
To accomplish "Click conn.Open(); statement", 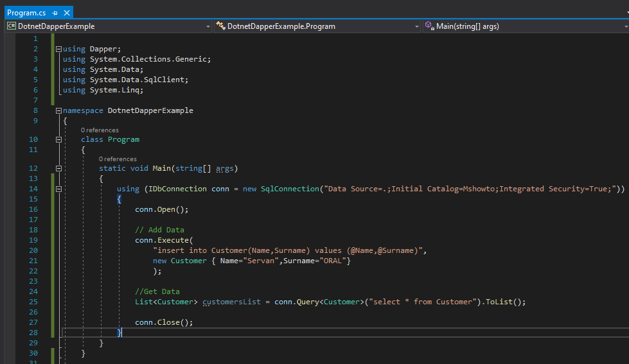I will [x=162, y=209].
